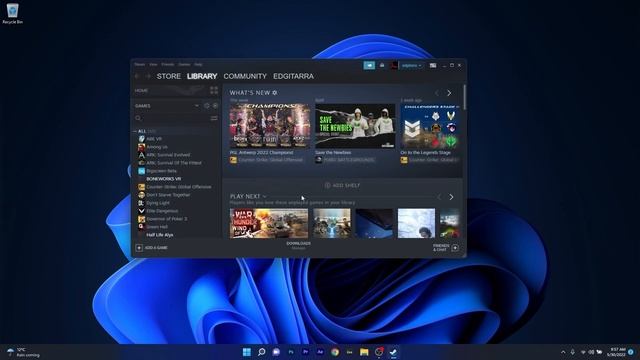The width and height of the screenshot is (640, 360).
Task: Open the Champions news thumbnail
Action: coord(270,126)
